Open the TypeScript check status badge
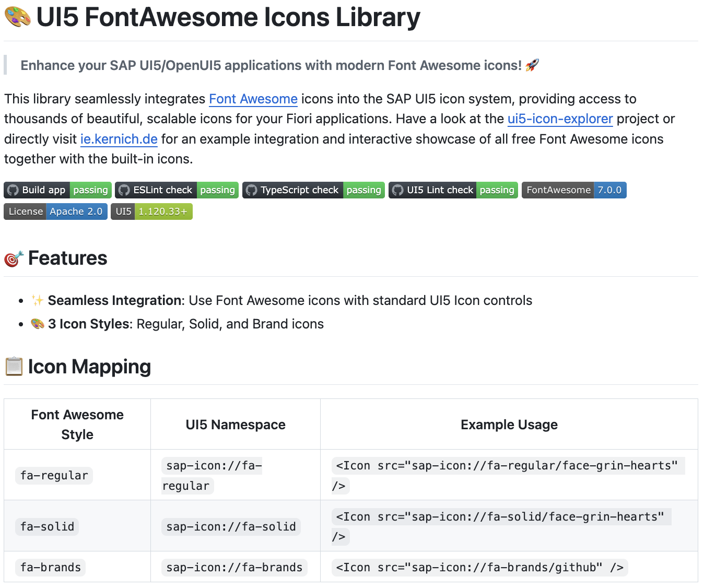704x588 pixels. [x=313, y=190]
